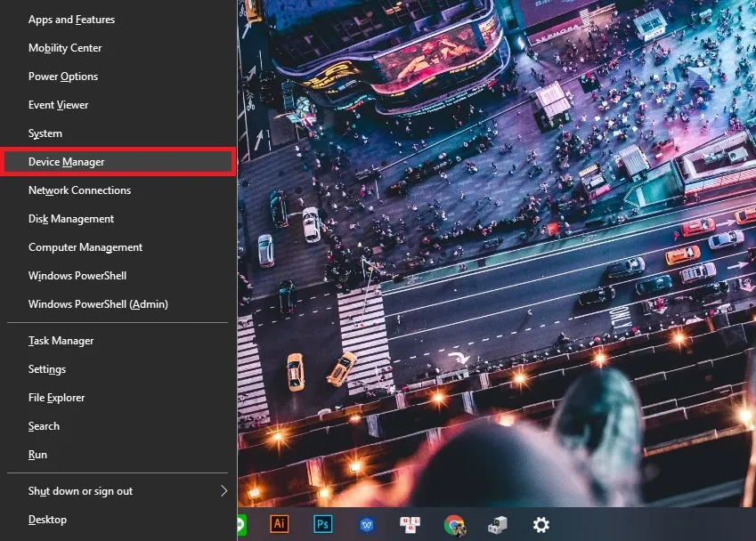Switch to the Desktop

[x=47, y=519]
